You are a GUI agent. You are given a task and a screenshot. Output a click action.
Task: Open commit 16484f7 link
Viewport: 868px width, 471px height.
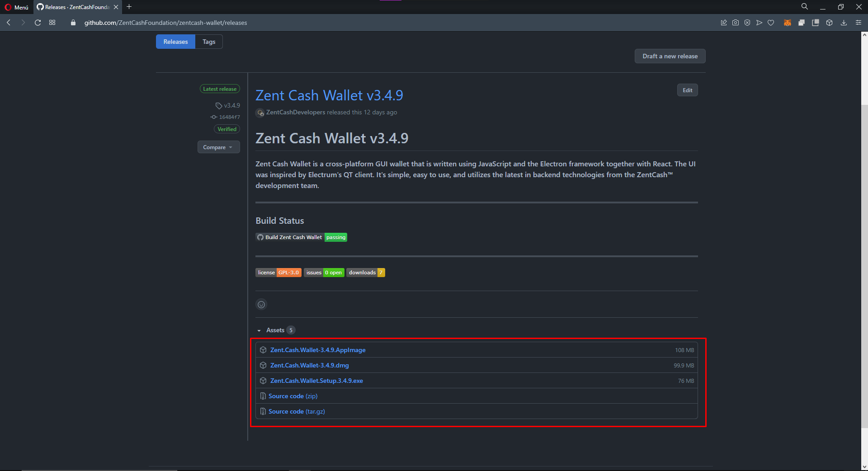(x=225, y=117)
